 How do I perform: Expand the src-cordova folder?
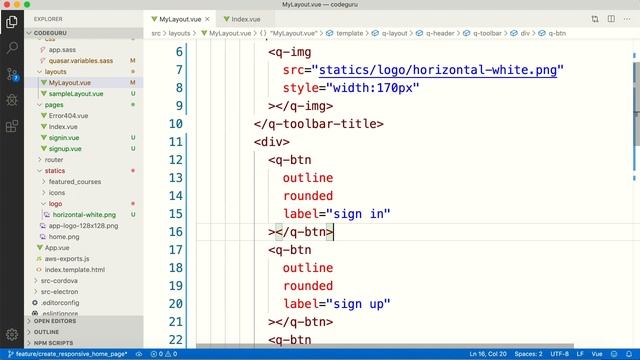pyautogui.click(x=84, y=281)
